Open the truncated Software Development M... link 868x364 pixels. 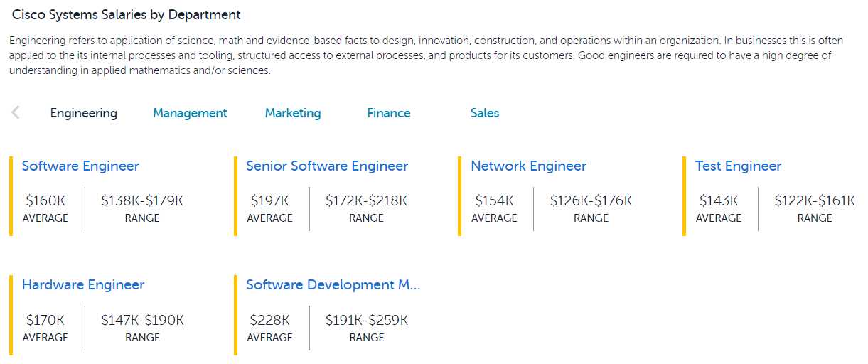[x=333, y=285]
